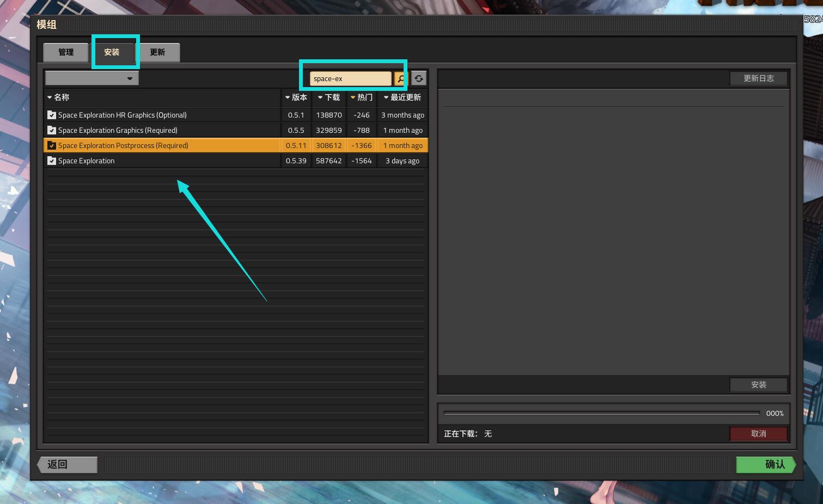Toggle checkbox for Space Exploration Postprocess
The width and height of the screenshot is (823, 504).
click(x=52, y=145)
